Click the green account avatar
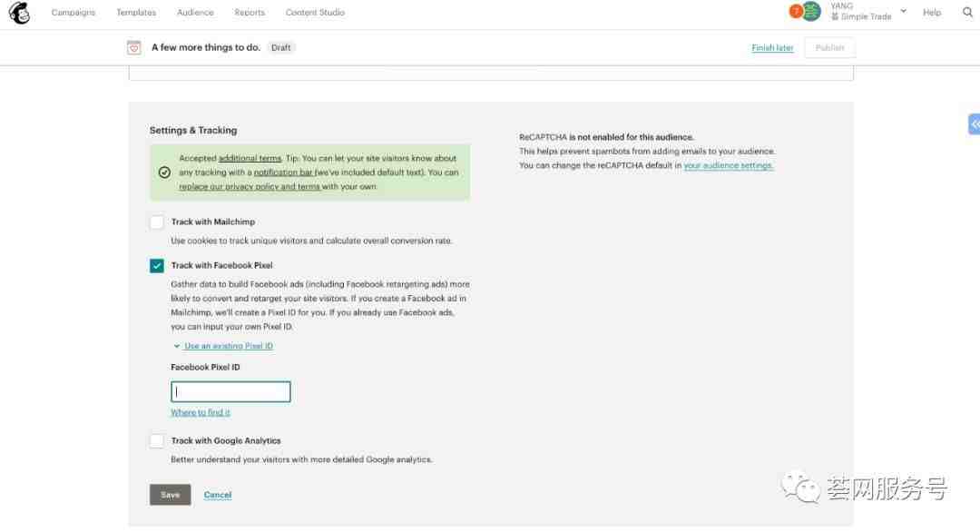Viewport: 980px width, 532px height. tap(812, 11)
